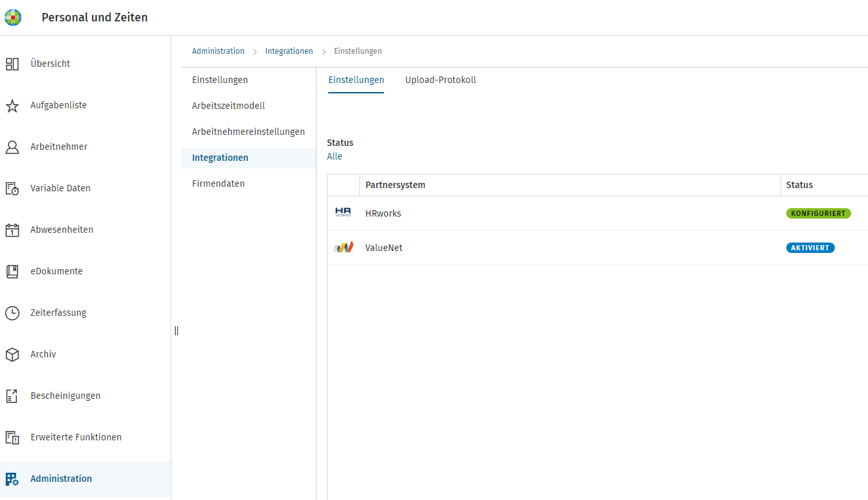The image size is (868, 500).
Task: Click the Archiv box icon
Action: (12, 354)
